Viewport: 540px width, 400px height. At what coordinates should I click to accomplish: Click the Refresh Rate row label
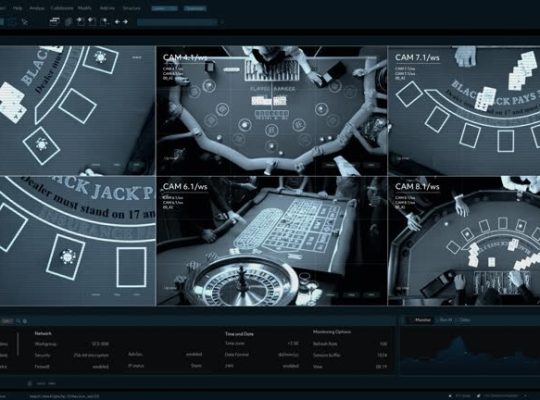pyautogui.click(x=325, y=344)
